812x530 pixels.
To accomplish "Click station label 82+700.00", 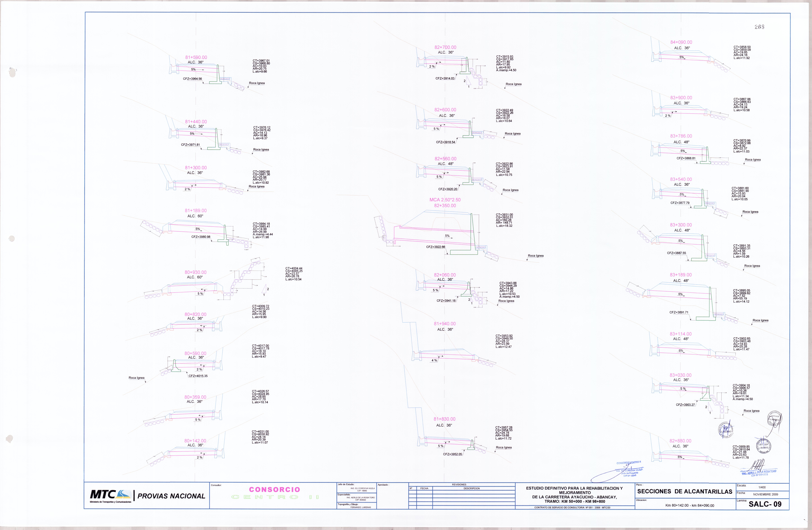I will [x=445, y=47].
